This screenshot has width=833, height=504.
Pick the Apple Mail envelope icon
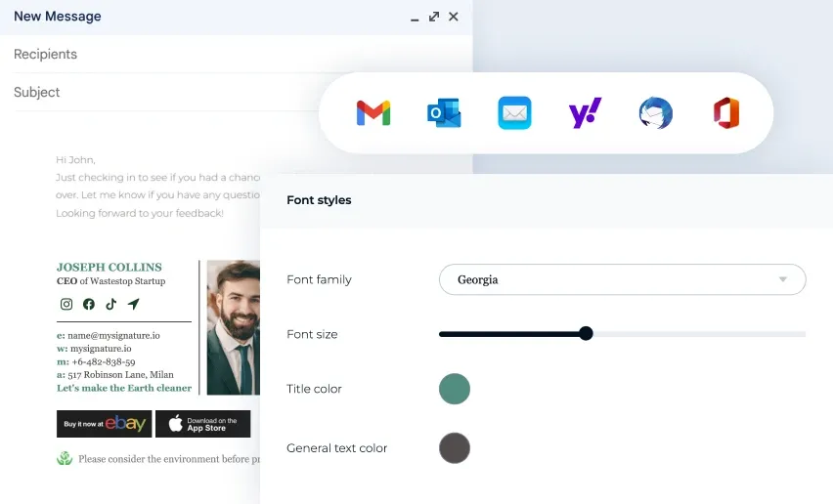point(514,113)
